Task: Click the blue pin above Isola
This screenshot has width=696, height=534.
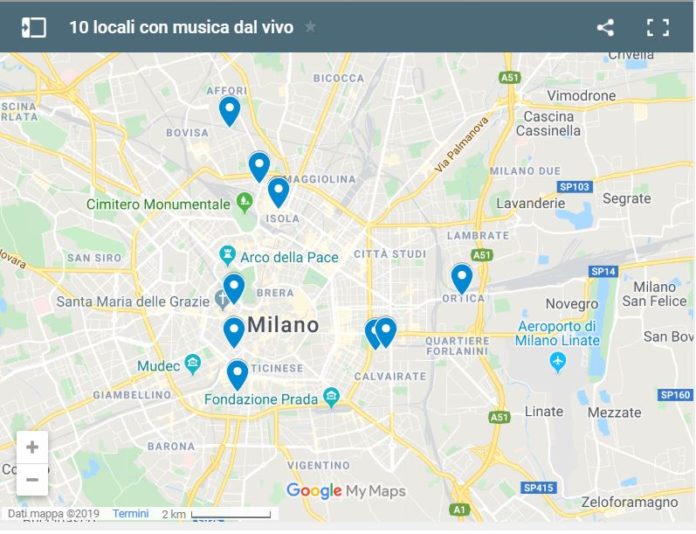Action: pyautogui.click(x=278, y=193)
